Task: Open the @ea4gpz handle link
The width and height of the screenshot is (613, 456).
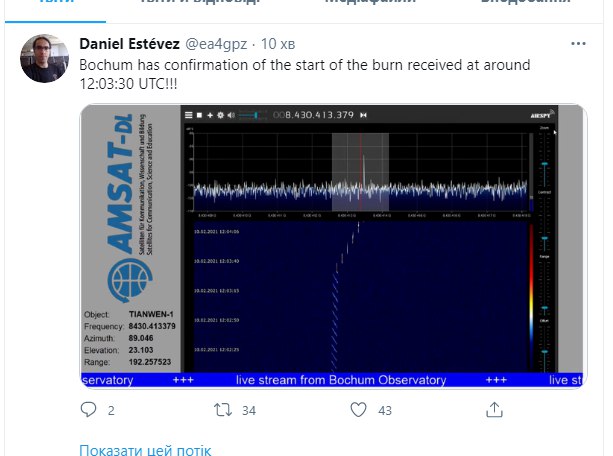Action: (216, 44)
